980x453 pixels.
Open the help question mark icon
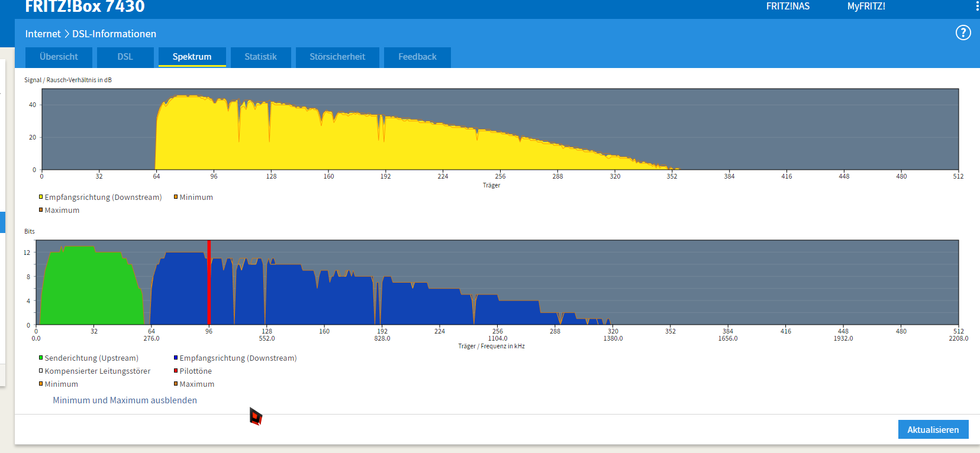click(x=963, y=33)
